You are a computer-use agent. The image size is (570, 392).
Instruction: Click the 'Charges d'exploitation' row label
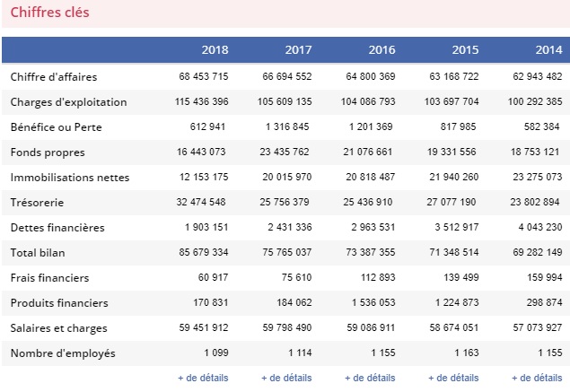68,102
